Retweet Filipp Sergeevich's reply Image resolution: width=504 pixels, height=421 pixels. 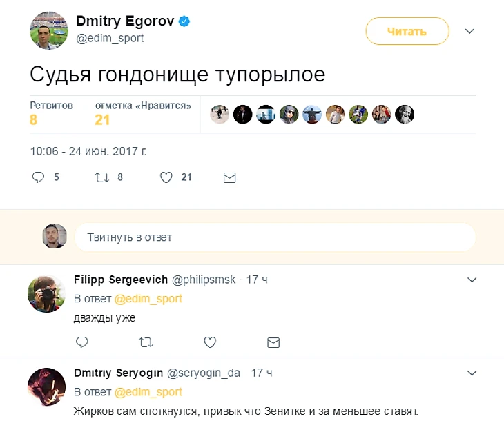(x=146, y=342)
